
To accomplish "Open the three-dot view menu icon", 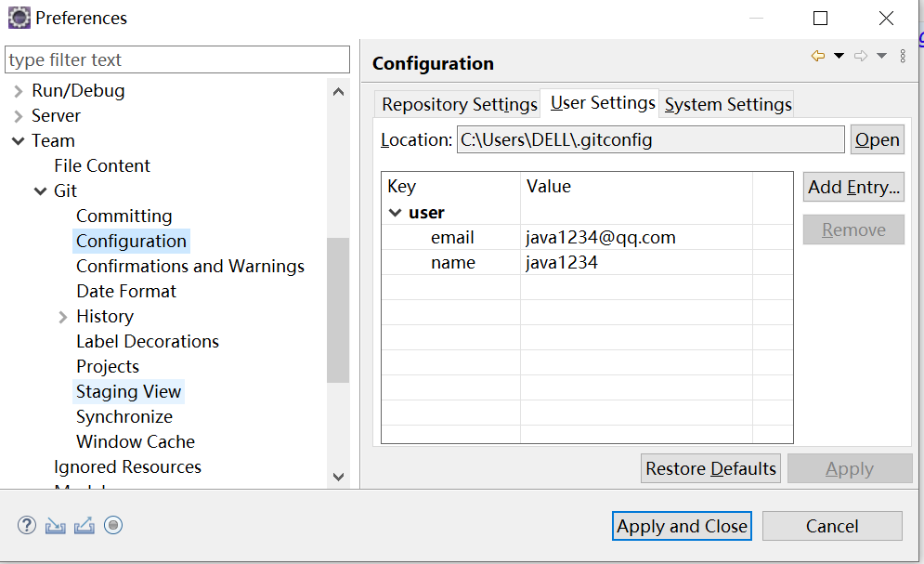I will pyautogui.click(x=903, y=57).
